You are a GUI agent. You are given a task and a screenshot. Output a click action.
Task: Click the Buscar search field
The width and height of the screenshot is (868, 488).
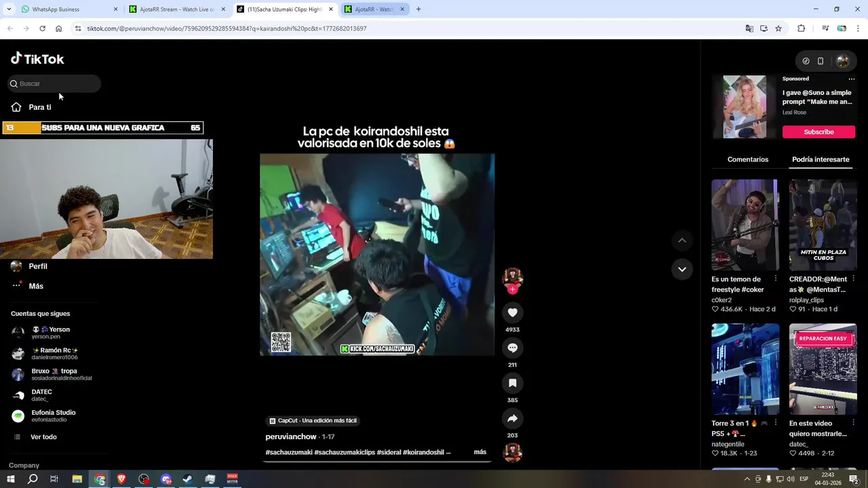click(x=54, y=83)
